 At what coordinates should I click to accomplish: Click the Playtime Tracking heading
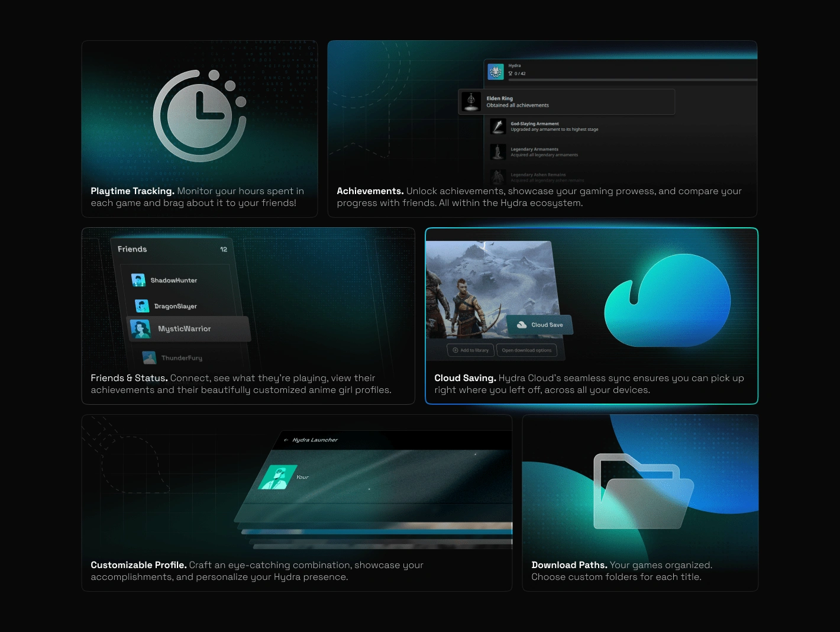[x=133, y=191]
